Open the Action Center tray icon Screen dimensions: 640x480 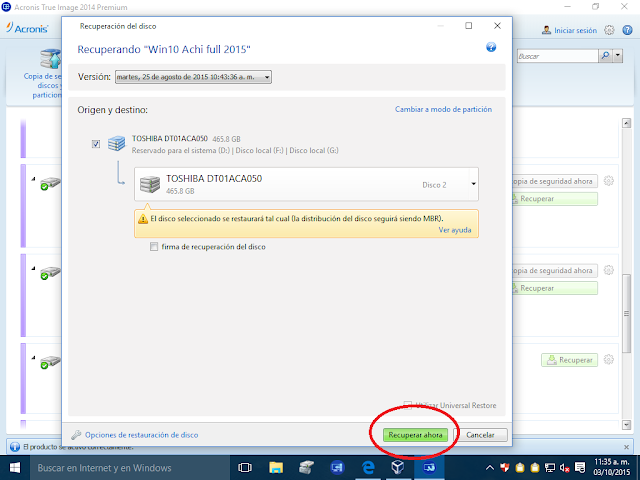pos(580,468)
